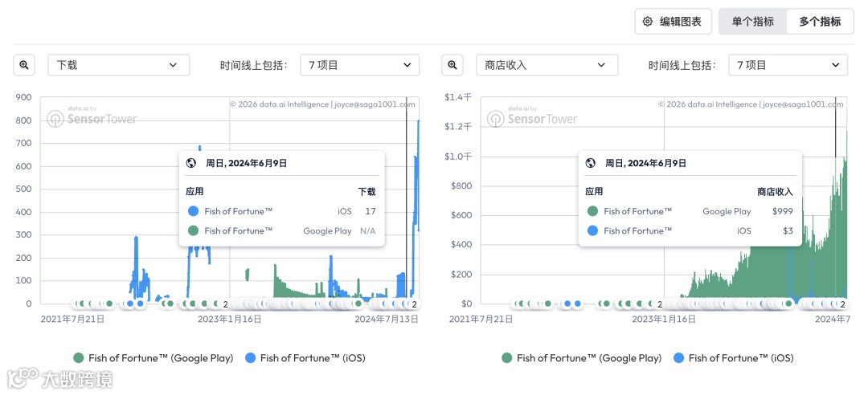Switch to 多个指标 view
Viewport: 868px width, 395px height.
pos(820,22)
